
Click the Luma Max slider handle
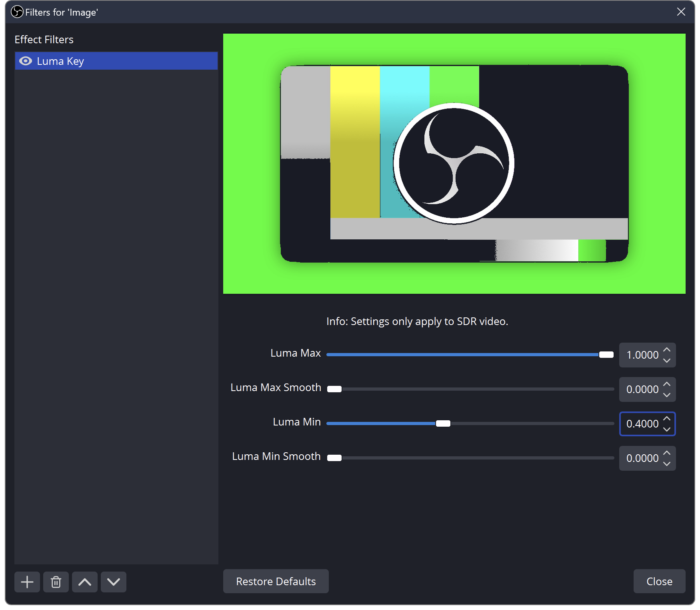[x=606, y=355]
